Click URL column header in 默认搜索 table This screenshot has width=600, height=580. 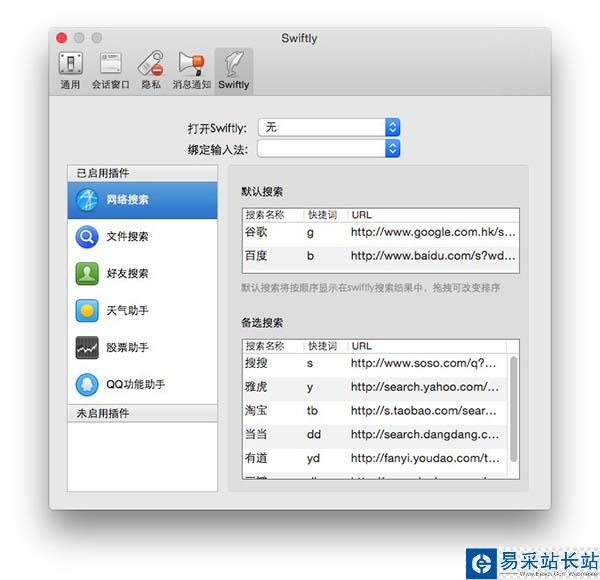[362, 215]
